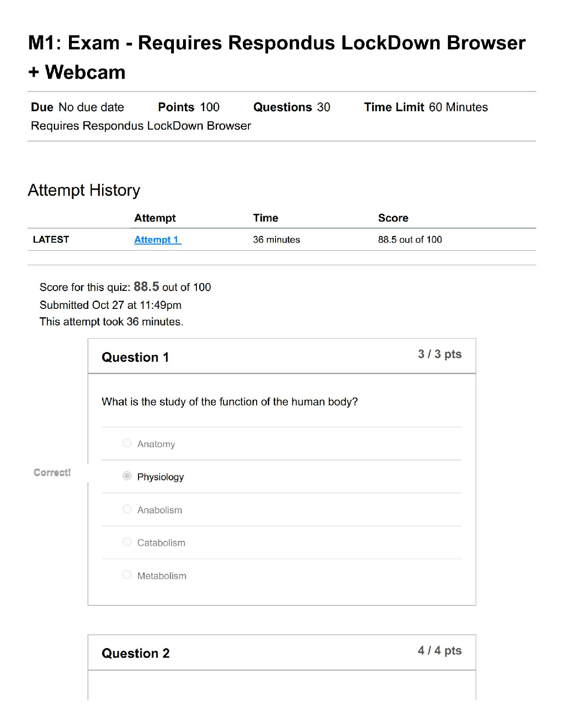Click the LATEST row label

(x=51, y=239)
